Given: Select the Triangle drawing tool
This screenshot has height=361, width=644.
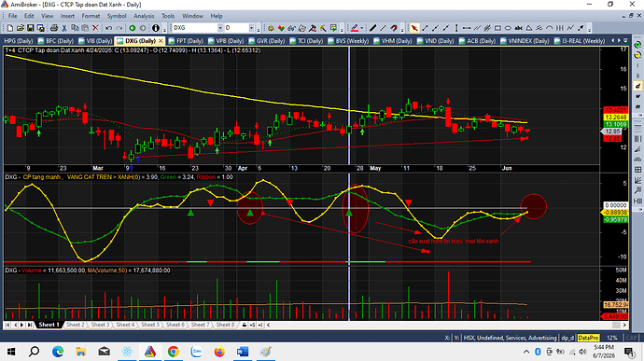Looking at the screenshot, I should tap(529, 28).
